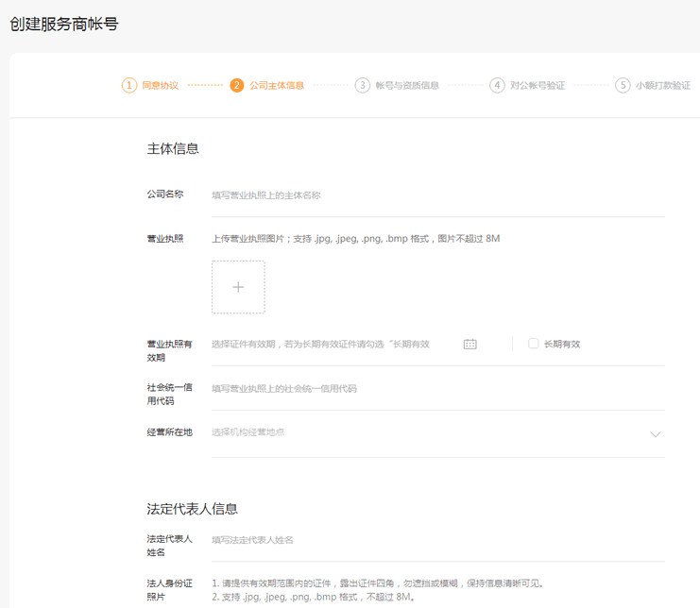Click the step 4 circle icon
Screen dimensions: 700x608
pyautogui.click(x=497, y=85)
